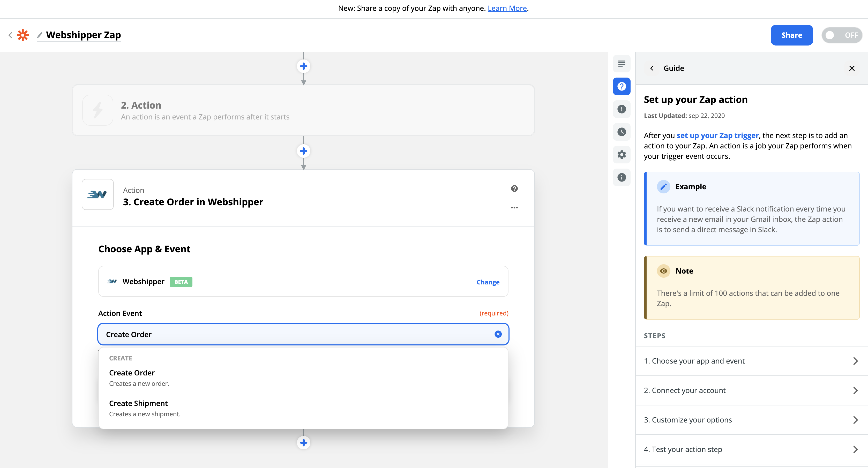This screenshot has width=868, height=468.
Task: Select Create Order from the dropdown list
Action: pos(303,378)
